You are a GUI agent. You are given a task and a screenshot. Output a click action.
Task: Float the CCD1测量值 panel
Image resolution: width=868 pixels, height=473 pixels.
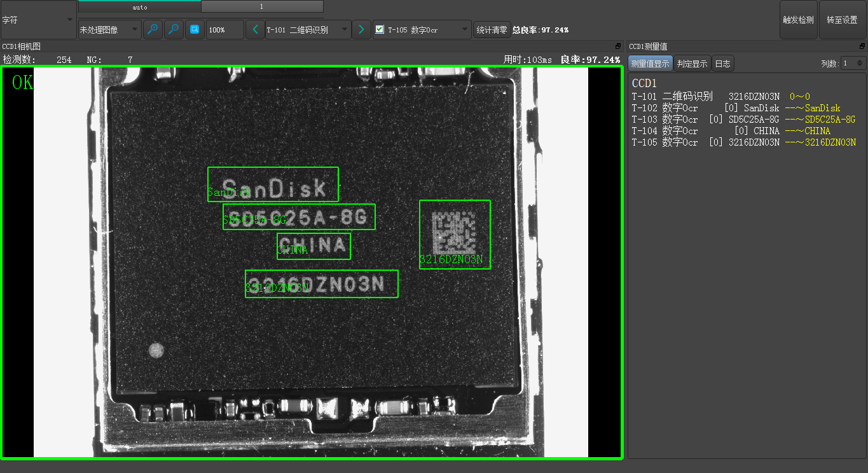[862, 46]
